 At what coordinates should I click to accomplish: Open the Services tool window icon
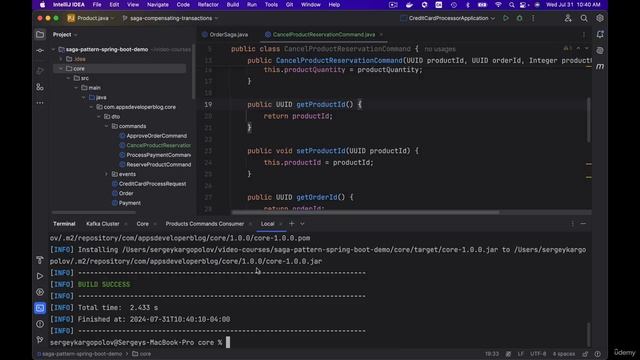pyautogui.click(x=40, y=292)
